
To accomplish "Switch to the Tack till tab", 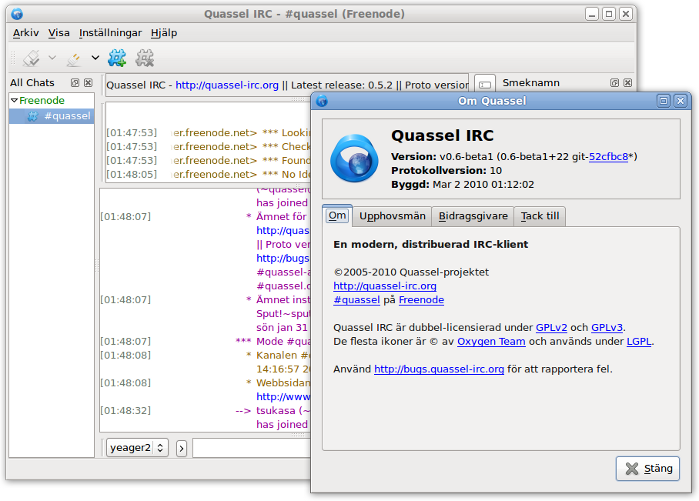I will coord(540,217).
